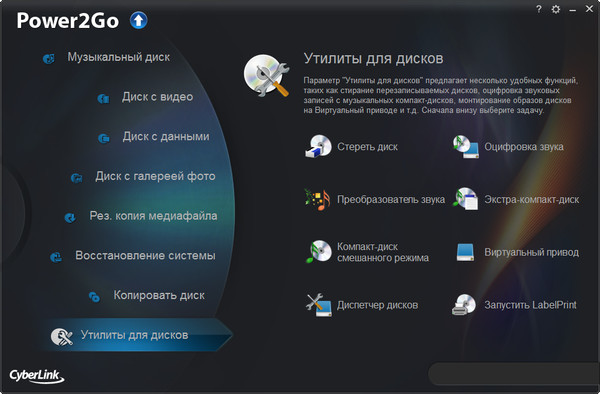
Task: Click the CD Extra icon (Экстра-компакт-диск)
Action: point(465,199)
